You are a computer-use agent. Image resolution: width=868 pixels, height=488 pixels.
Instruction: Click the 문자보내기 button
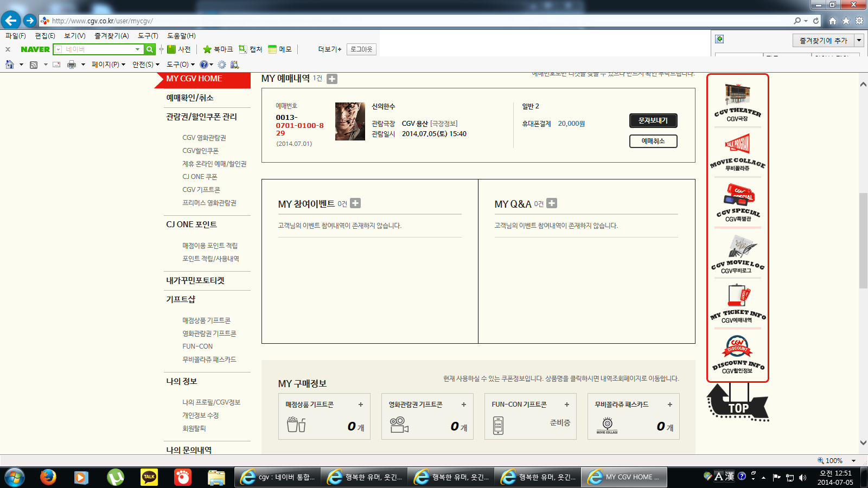pos(653,120)
